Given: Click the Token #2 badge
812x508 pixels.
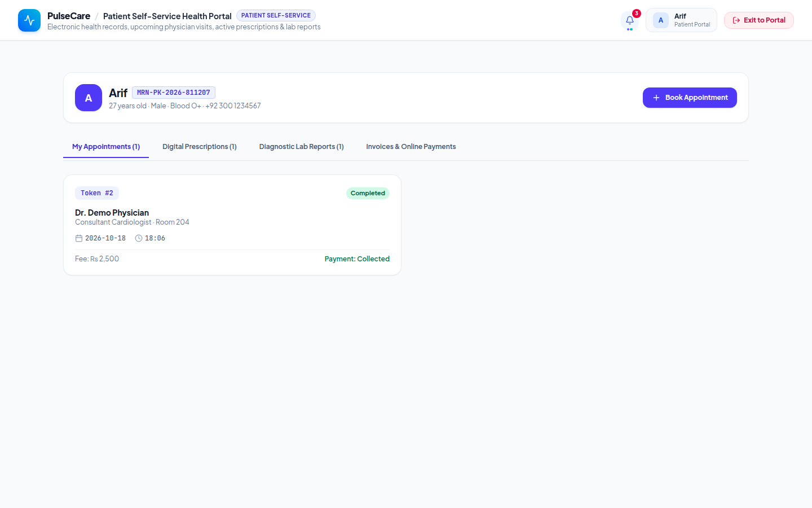Looking at the screenshot, I should [97, 193].
